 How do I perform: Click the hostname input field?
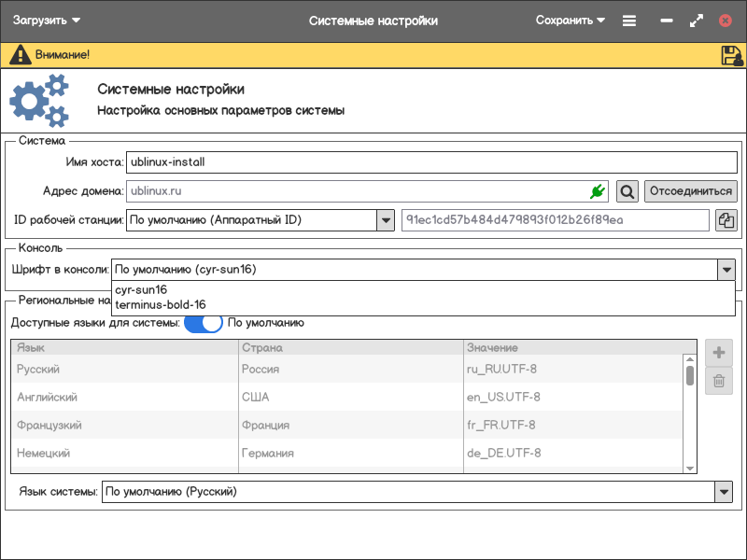point(430,161)
